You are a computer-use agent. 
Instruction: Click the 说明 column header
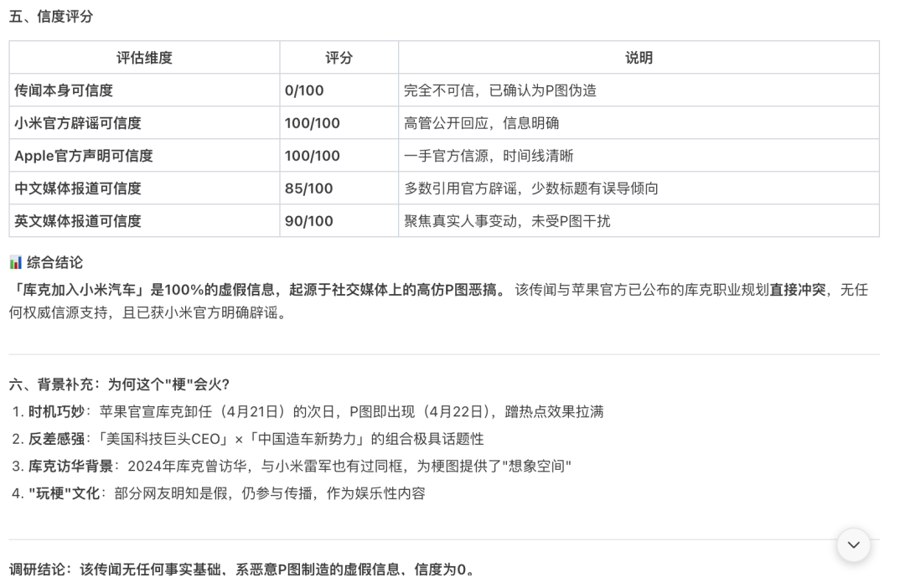tap(639, 58)
